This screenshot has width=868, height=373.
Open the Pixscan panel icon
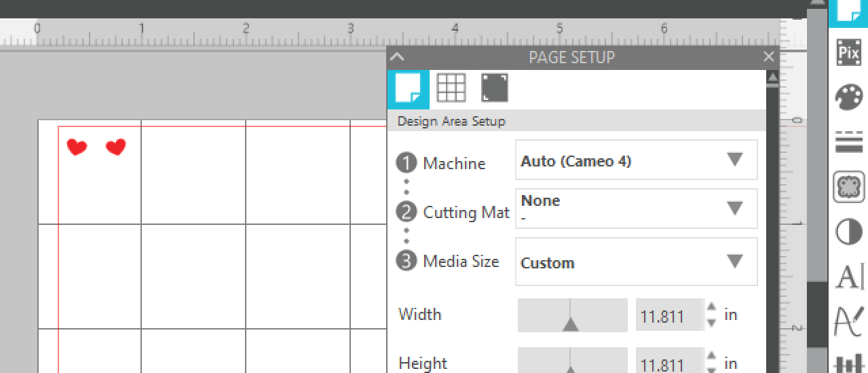coord(848,52)
